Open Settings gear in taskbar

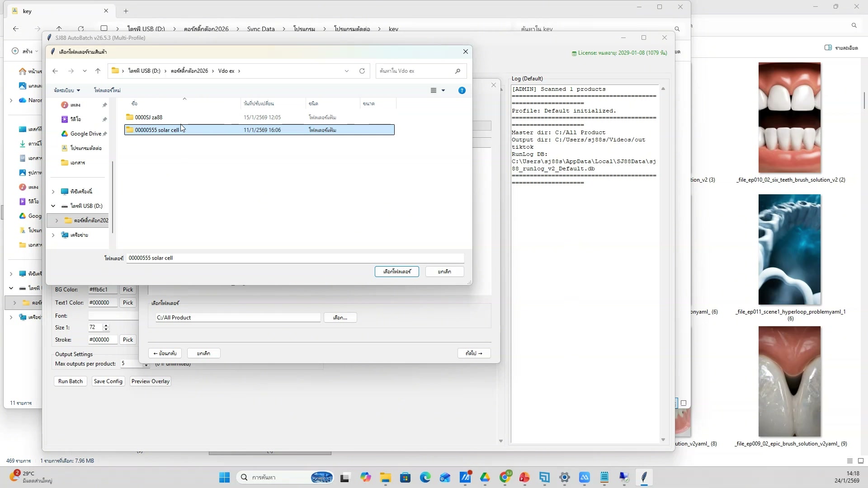(564, 477)
